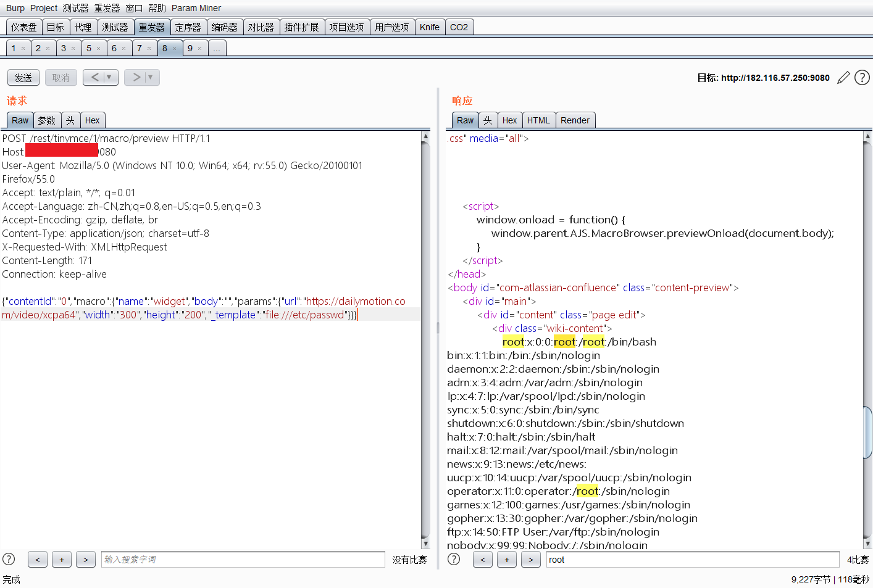Switch to 代理 tab
This screenshot has width=873, height=588.
click(83, 27)
